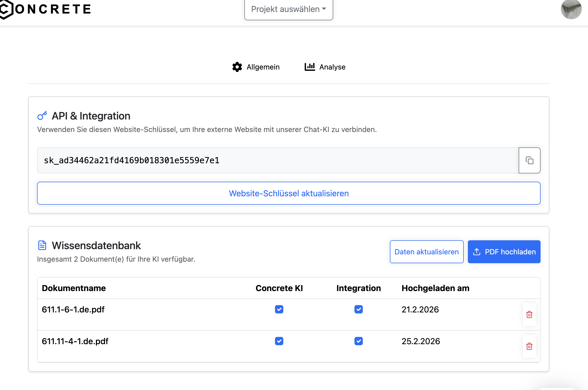588x390 pixels.
Task: Delete document 611.1-6-1.de.pdf
Action: (x=529, y=314)
